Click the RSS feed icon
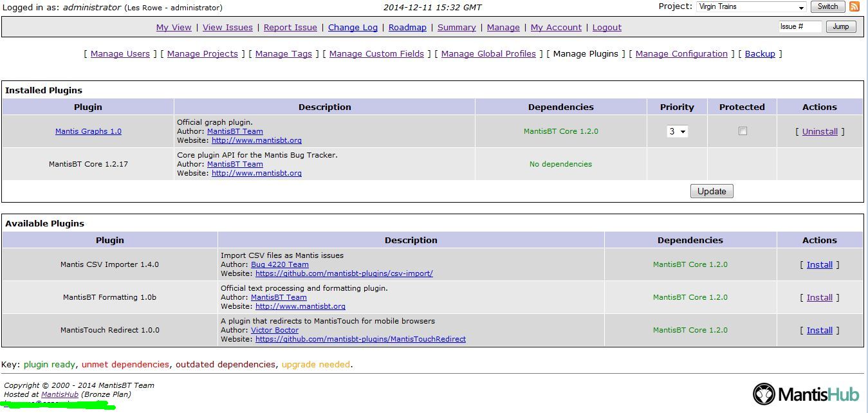Viewport: 868px width, 413px height. (x=854, y=7)
